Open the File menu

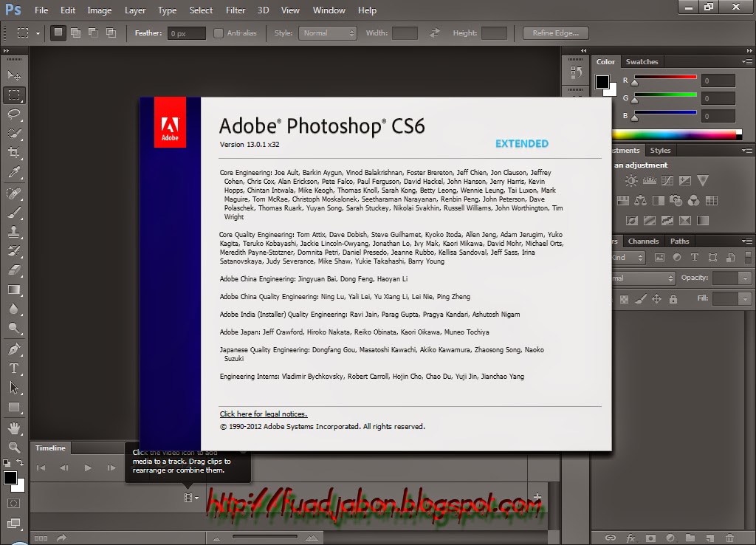tap(41, 10)
